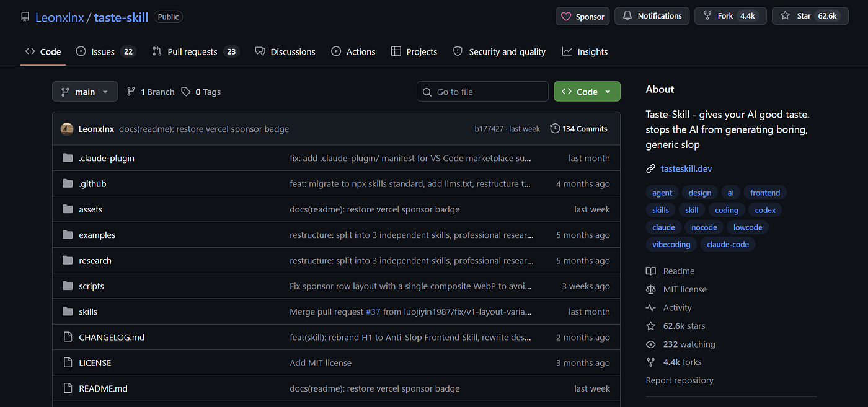
Task: Open taste-skill repository name link
Action: [x=121, y=17]
